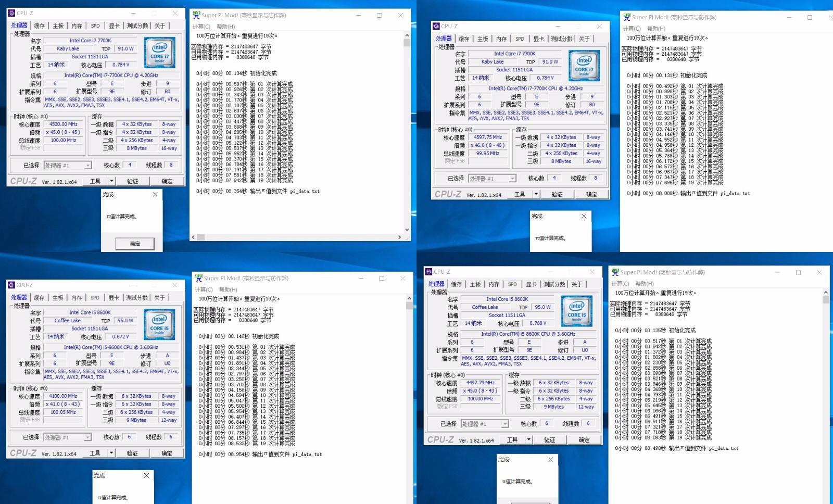Click 确定 button in 4100.00 MHz CPU-Z
Screen dimensions: 833x504
pyautogui.click(x=167, y=453)
